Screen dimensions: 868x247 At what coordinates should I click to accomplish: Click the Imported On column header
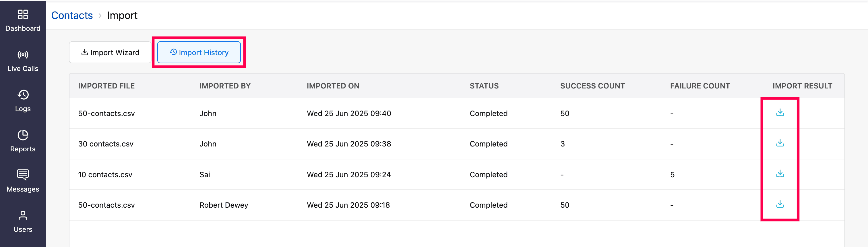coord(333,86)
